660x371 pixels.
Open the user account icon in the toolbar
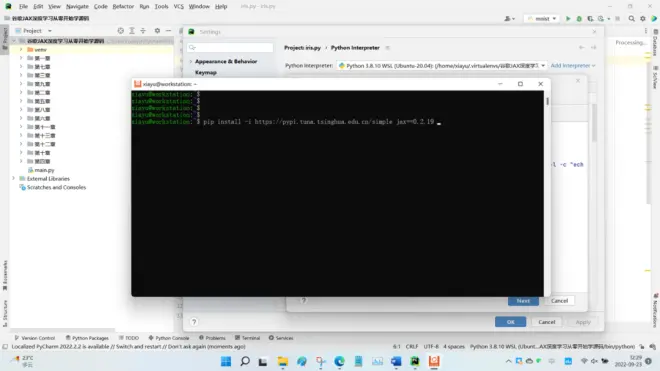[x=508, y=19]
